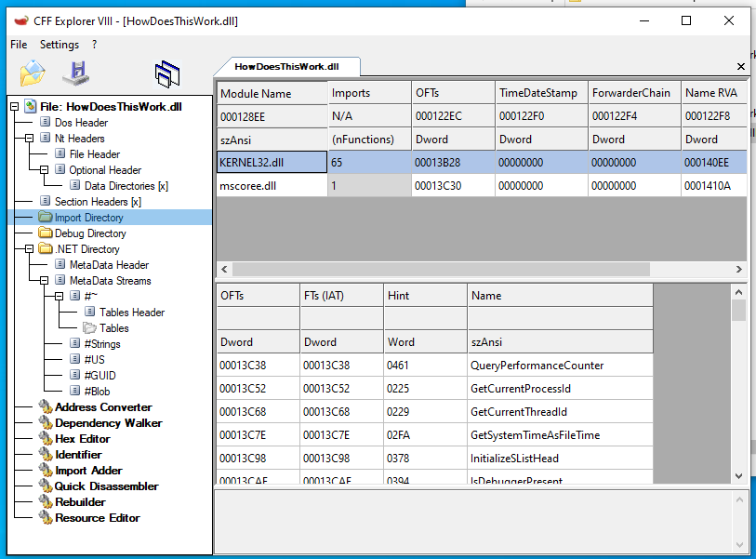
Task: Select the QueryPerformanceCounter function row
Action: click(x=435, y=366)
